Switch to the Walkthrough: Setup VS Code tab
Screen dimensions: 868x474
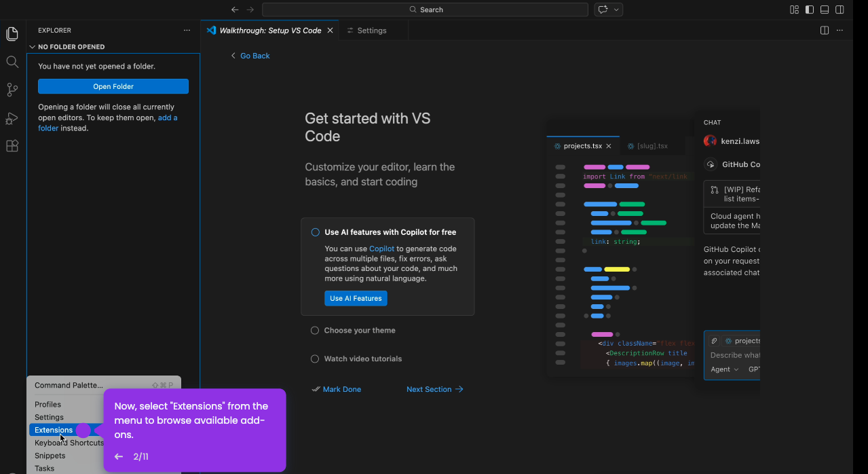tap(270, 31)
